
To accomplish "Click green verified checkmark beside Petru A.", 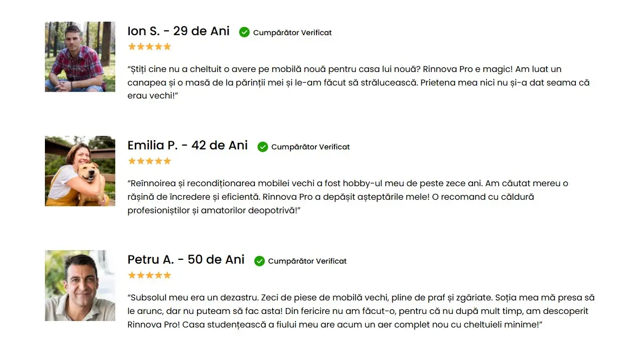I will pos(259,261).
